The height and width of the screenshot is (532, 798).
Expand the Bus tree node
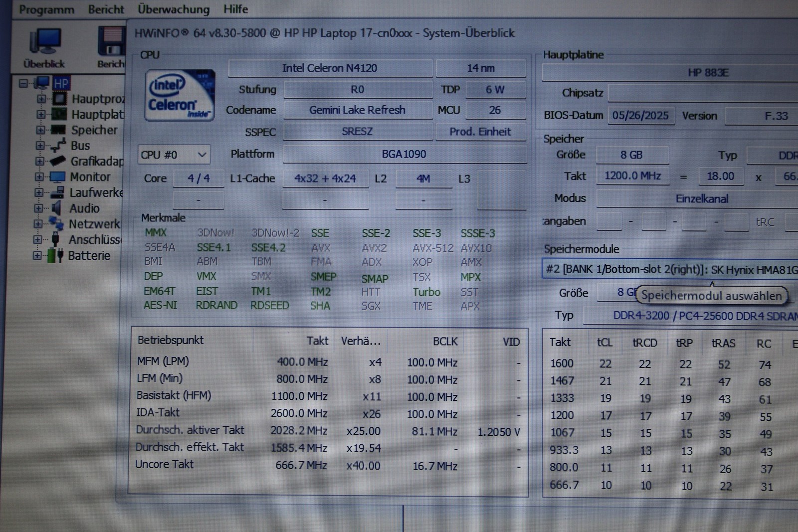pos(40,146)
